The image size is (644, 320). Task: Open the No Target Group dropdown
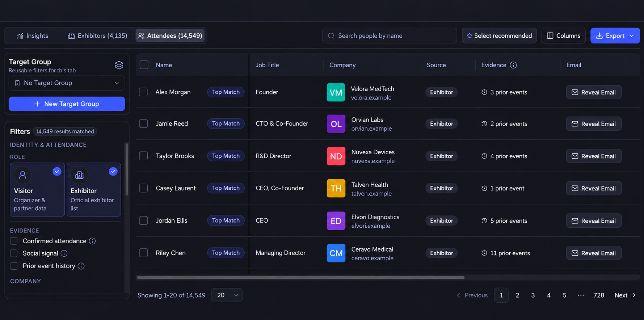pos(67,83)
